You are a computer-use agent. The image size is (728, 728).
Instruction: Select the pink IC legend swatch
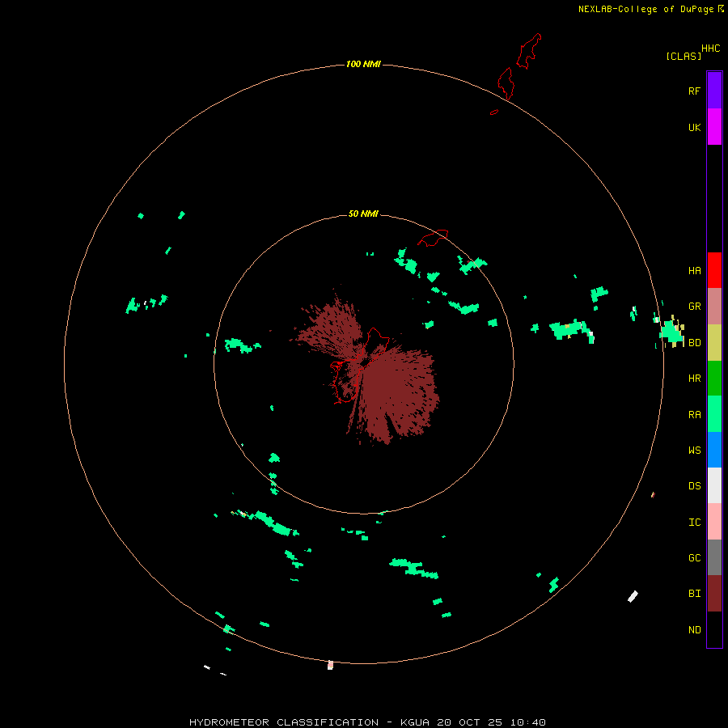tap(714, 522)
